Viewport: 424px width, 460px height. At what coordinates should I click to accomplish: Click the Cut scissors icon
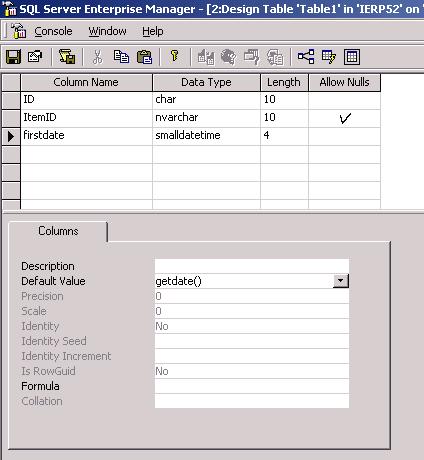point(97,57)
